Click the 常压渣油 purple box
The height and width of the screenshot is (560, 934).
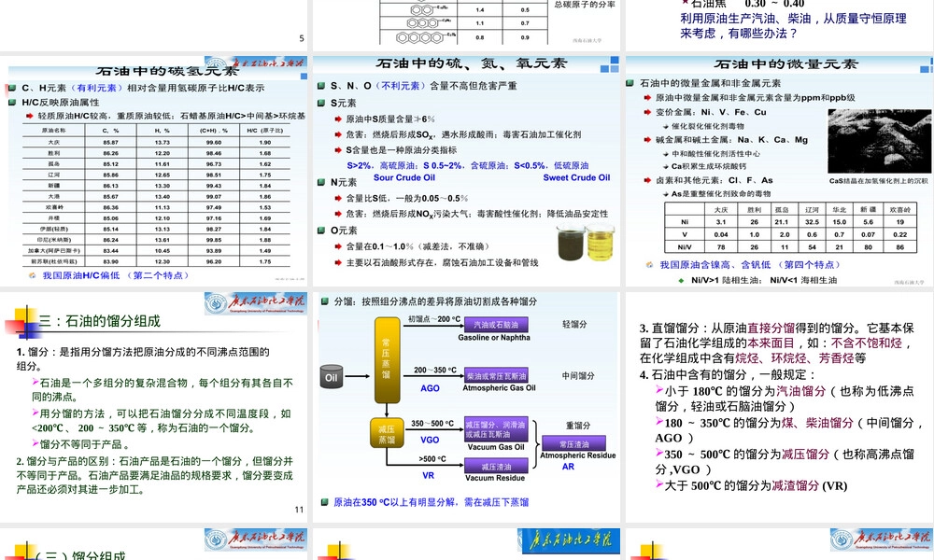pyautogui.click(x=573, y=443)
